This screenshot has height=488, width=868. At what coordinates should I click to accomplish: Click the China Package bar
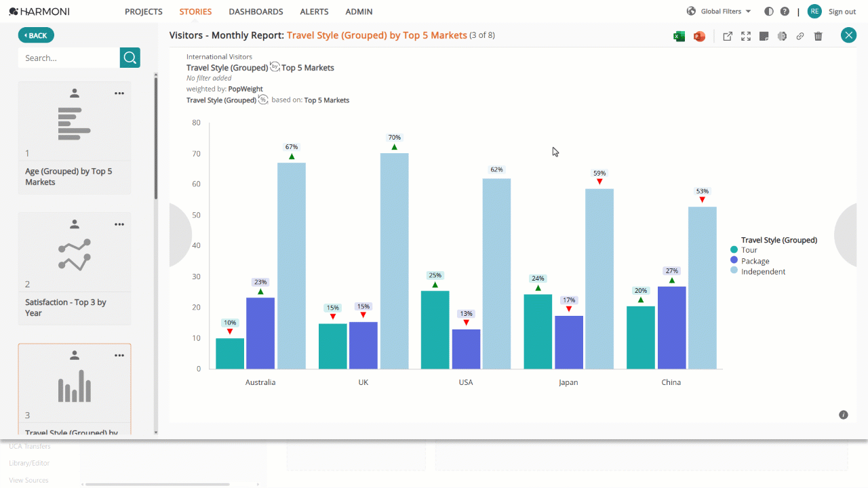pos(671,328)
